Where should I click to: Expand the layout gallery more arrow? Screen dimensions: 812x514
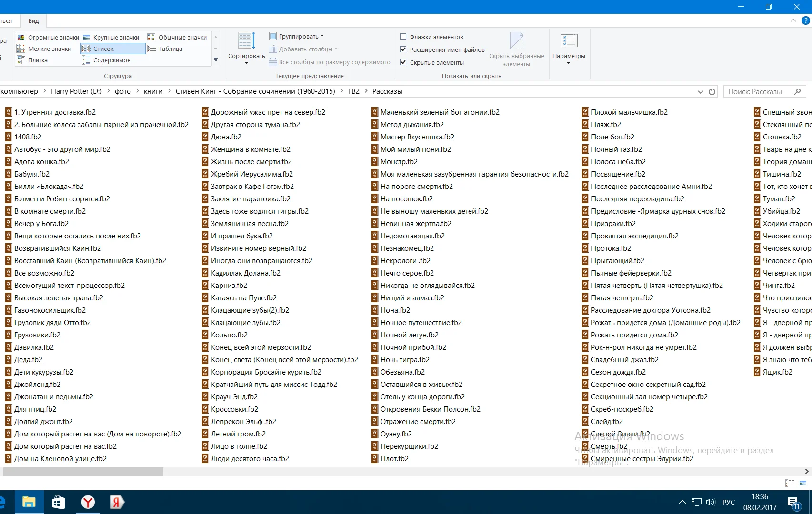pos(216,60)
